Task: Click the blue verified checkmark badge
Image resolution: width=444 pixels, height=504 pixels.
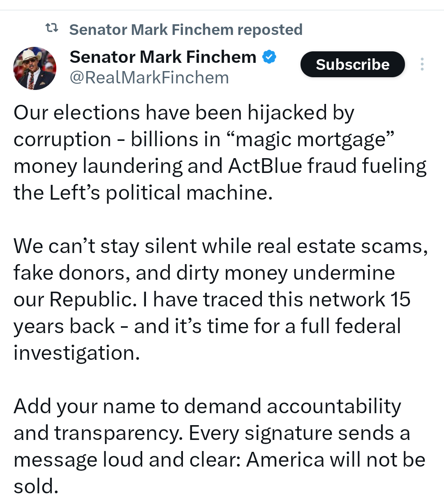Action: [269, 57]
